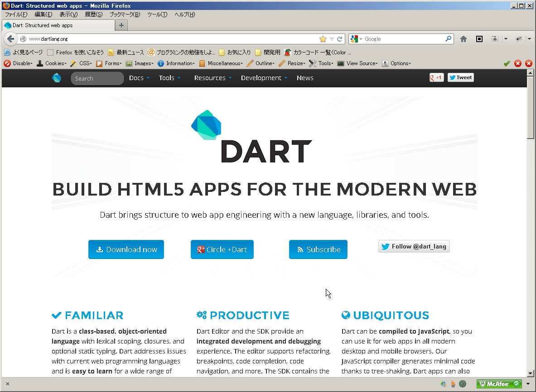Image resolution: width=536 pixels, height=392 pixels.
Task: Open the よく見るページ bookmark
Action: point(23,52)
